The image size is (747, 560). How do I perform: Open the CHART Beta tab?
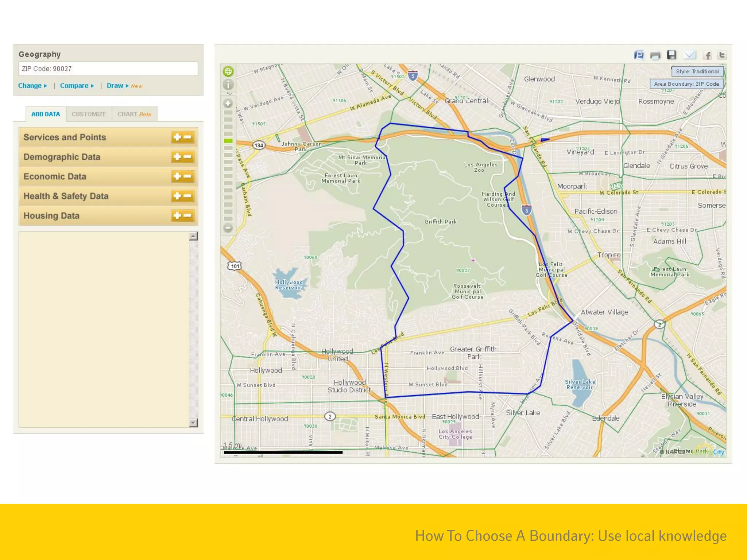[134, 114]
